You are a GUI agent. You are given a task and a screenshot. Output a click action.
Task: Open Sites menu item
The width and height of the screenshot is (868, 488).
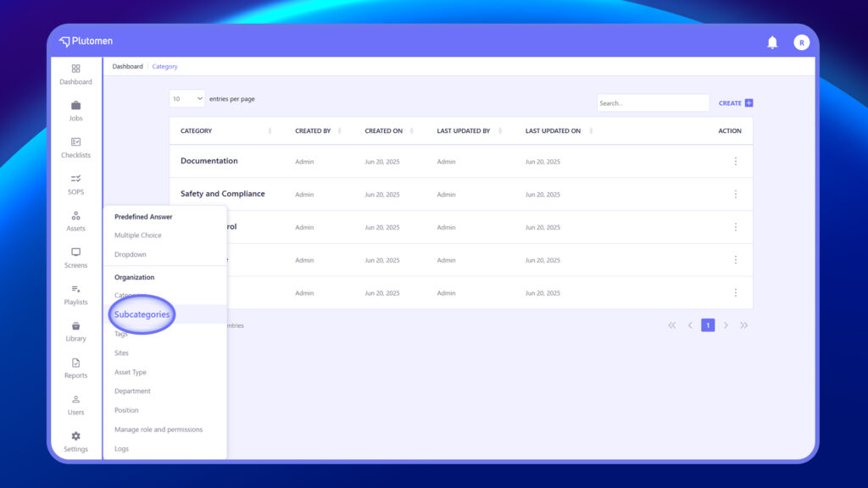121,353
